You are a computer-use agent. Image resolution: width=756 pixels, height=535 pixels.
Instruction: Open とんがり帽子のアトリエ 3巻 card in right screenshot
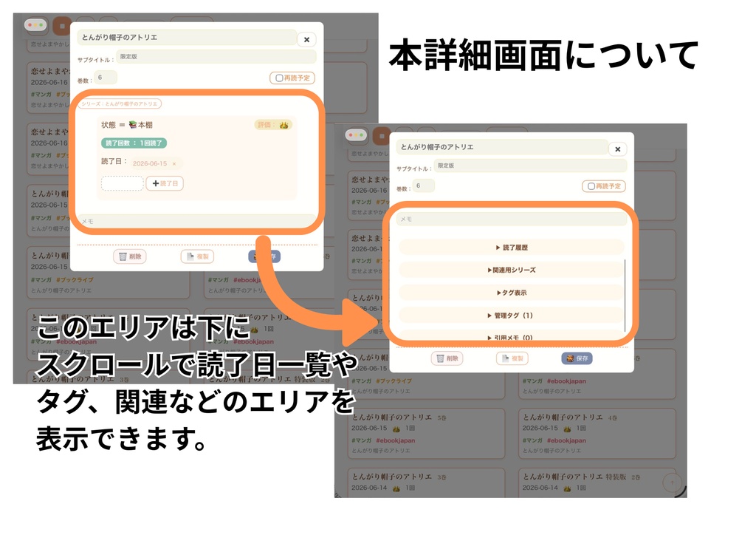(x=426, y=483)
